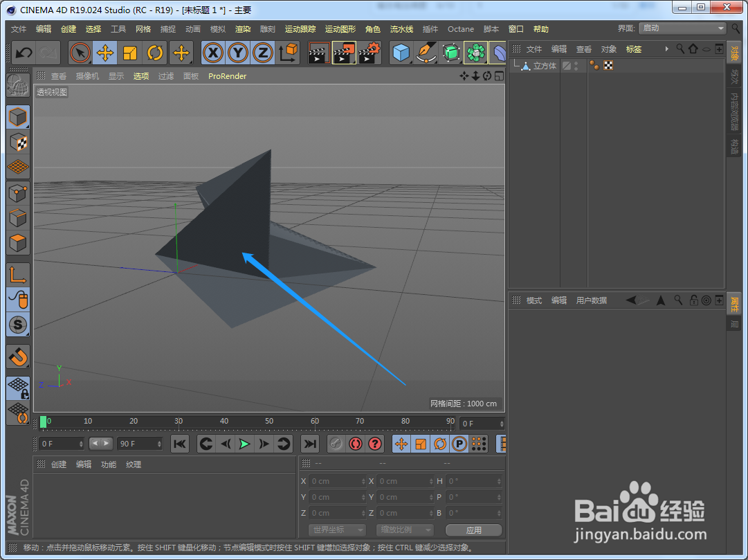Add Array modeling object icon
This screenshot has height=560, width=748.
[x=475, y=53]
